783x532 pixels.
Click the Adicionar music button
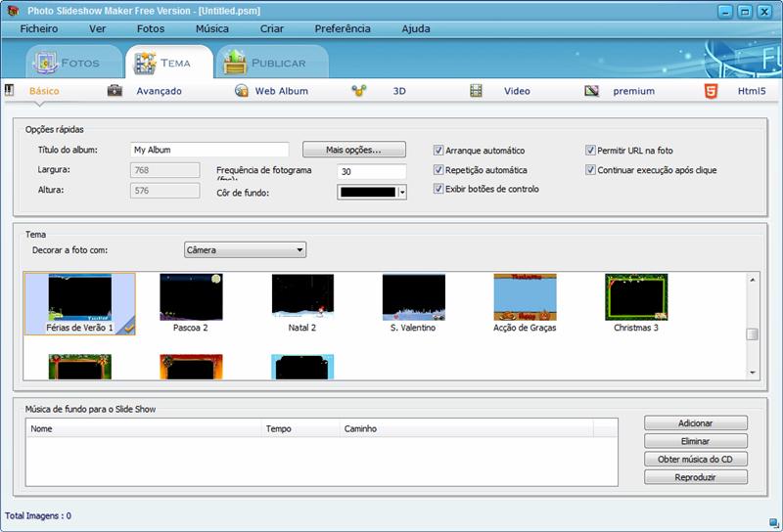pyautogui.click(x=696, y=422)
